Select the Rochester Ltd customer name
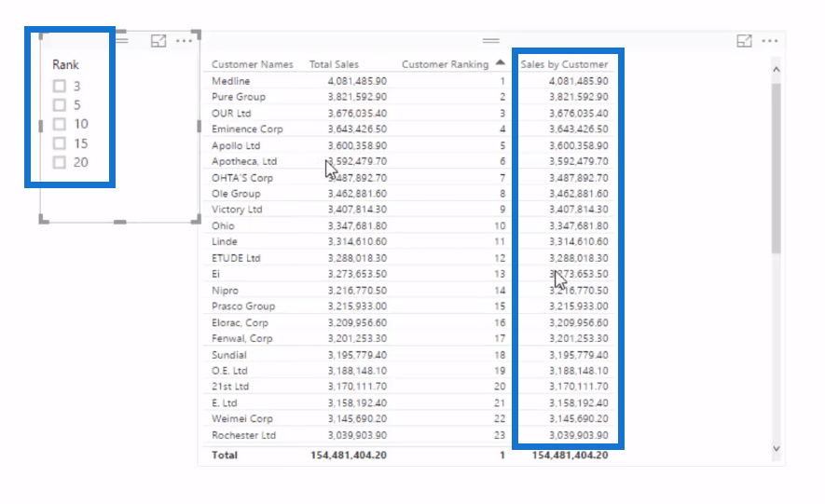This screenshot has height=504, width=825. [x=243, y=435]
